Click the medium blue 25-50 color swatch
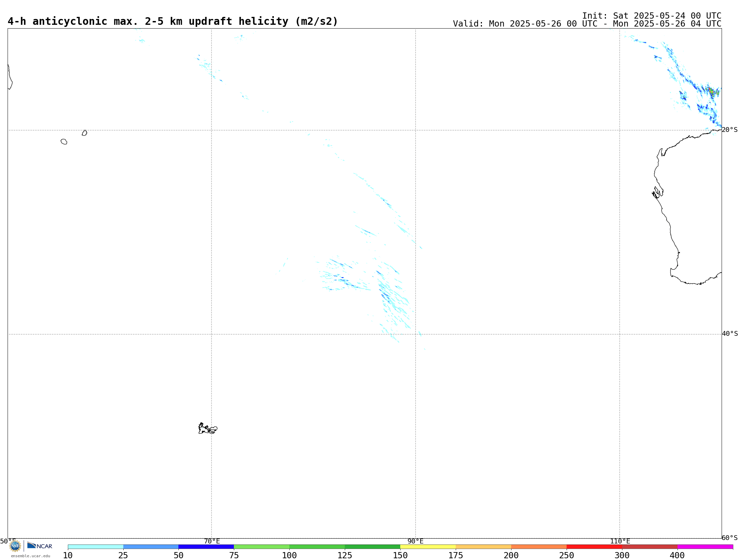This screenshot has height=560, width=744. [x=151, y=547]
